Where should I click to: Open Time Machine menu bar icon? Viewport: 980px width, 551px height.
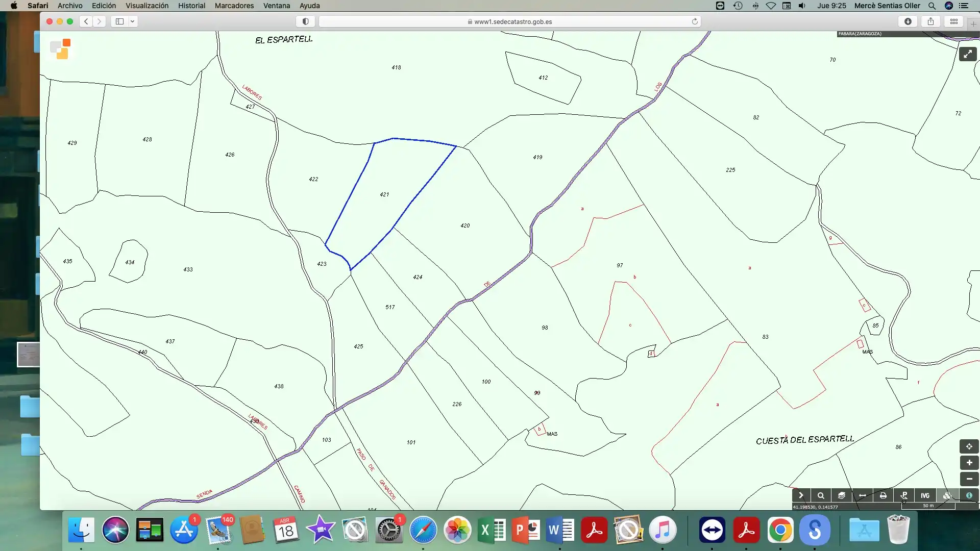point(738,6)
